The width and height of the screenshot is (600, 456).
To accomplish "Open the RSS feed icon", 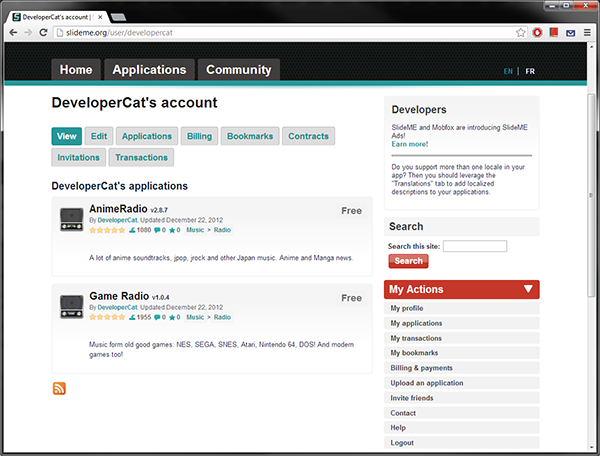I will pyautogui.click(x=59, y=388).
